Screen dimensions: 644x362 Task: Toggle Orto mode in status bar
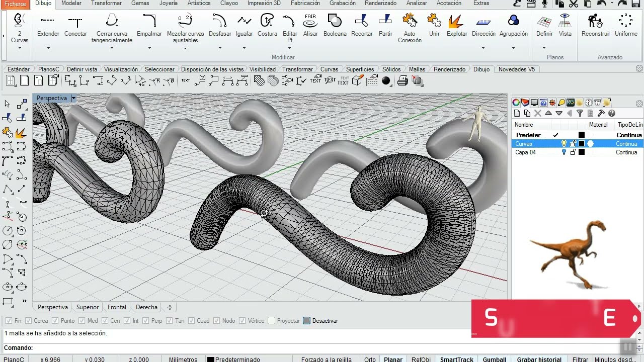(370, 359)
